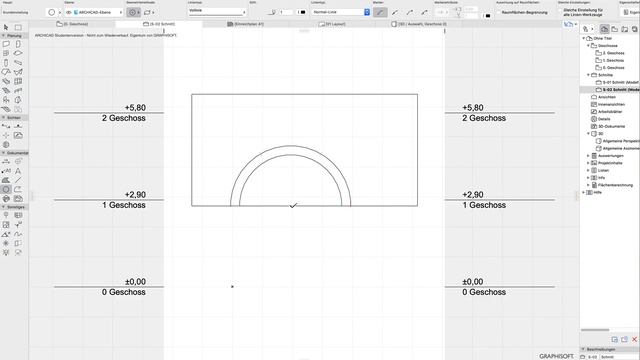The height and width of the screenshot is (360, 640).
Task: Click the black pen color swatch after pen number
Action: click(x=302, y=12)
